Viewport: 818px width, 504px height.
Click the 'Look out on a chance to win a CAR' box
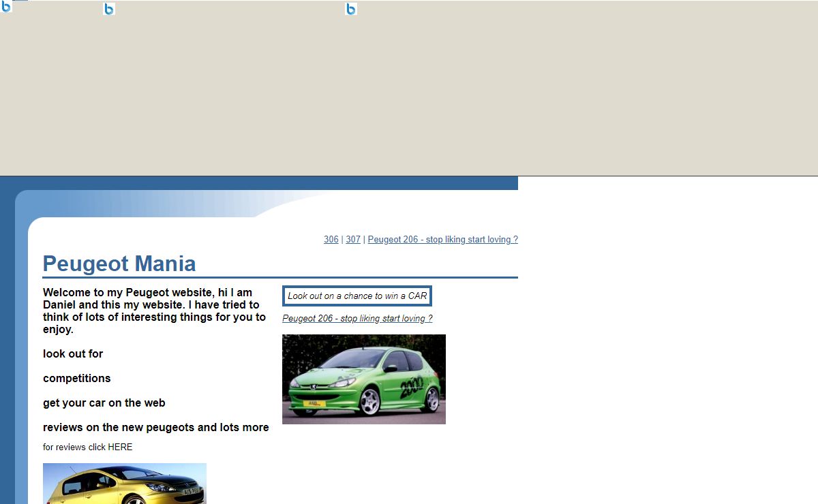[x=357, y=296]
